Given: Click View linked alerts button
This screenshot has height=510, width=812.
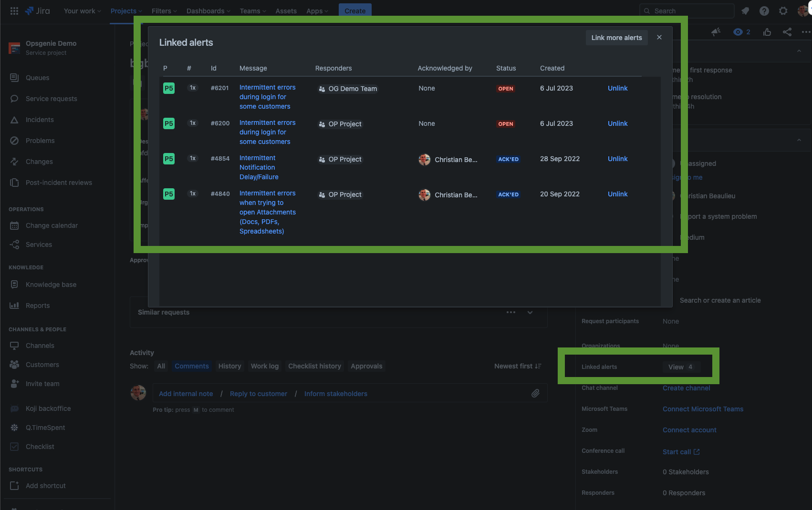Looking at the screenshot, I should tap(681, 367).
